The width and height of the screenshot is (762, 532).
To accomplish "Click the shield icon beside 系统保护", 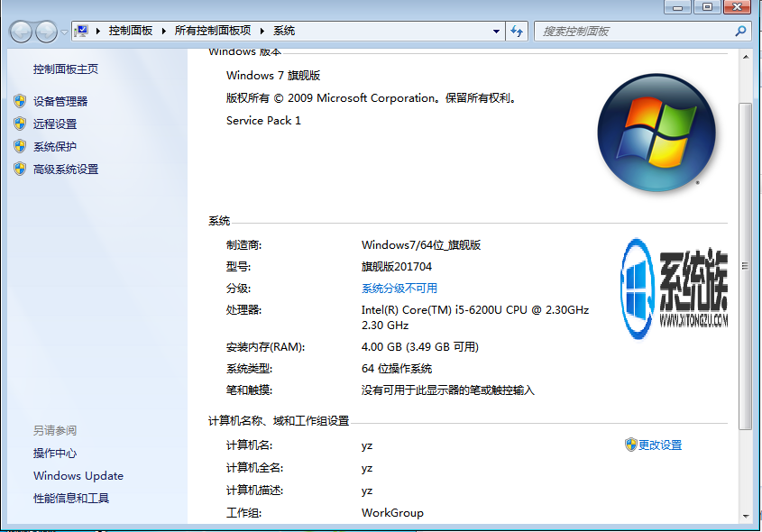I will pos(20,146).
